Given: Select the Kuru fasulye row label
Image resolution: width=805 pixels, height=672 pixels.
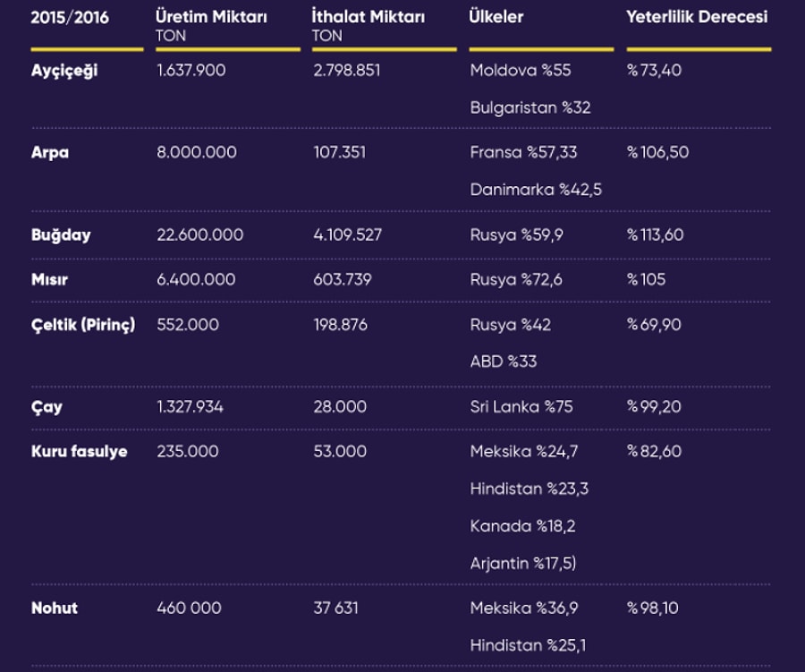Looking at the screenshot, I should coord(79,452).
